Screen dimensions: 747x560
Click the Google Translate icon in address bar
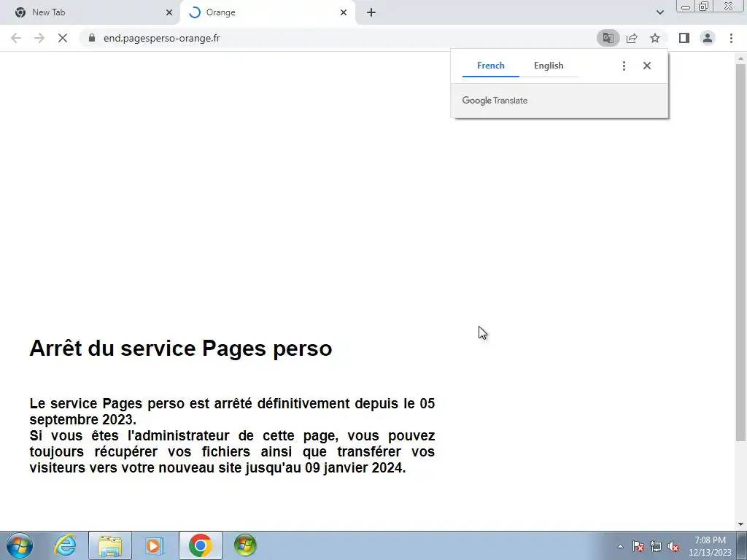[x=608, y=38]
